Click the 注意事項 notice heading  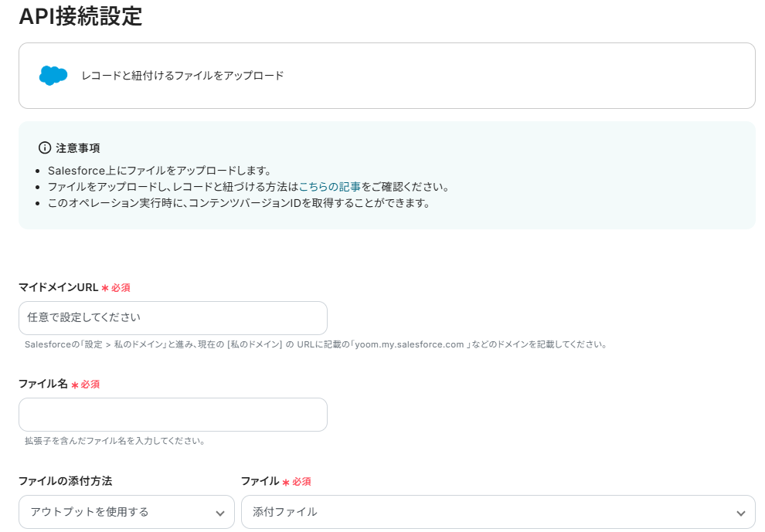(x=78, y=147)
